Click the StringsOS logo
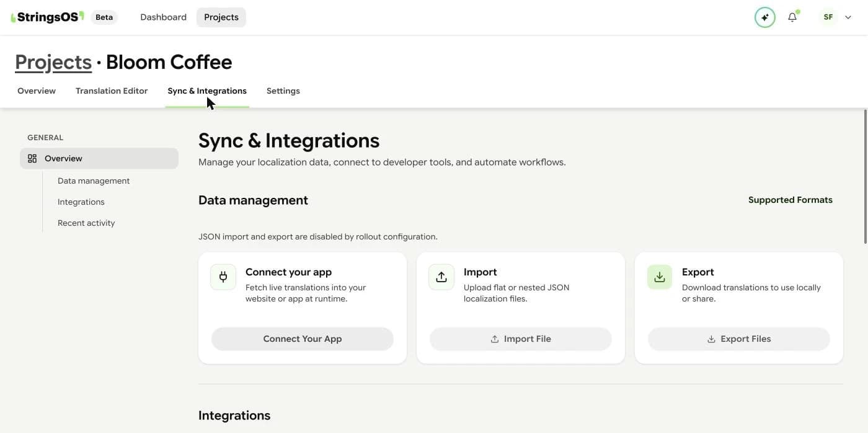This screenshot has width=868, height=433. [47, 17]
